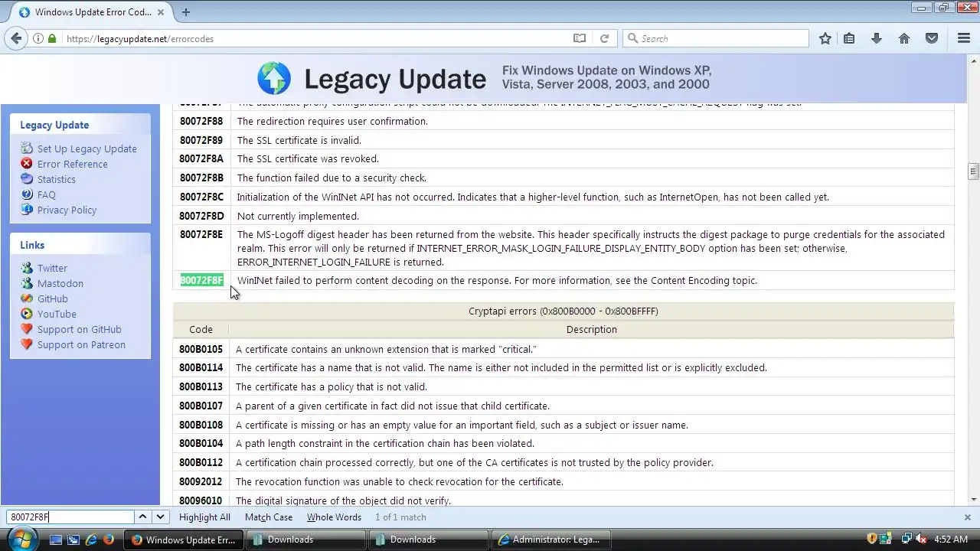980x551 pixels.
Task: Click the scrollbar down arrow
Action: [973, 500]
